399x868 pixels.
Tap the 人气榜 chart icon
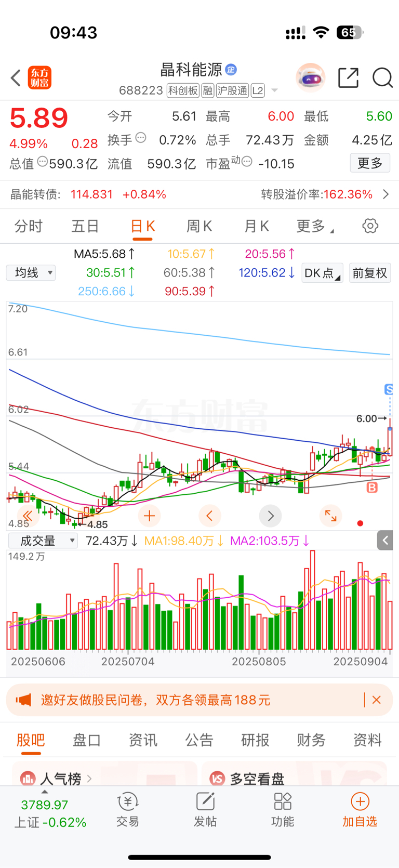[x=28, y=779]
